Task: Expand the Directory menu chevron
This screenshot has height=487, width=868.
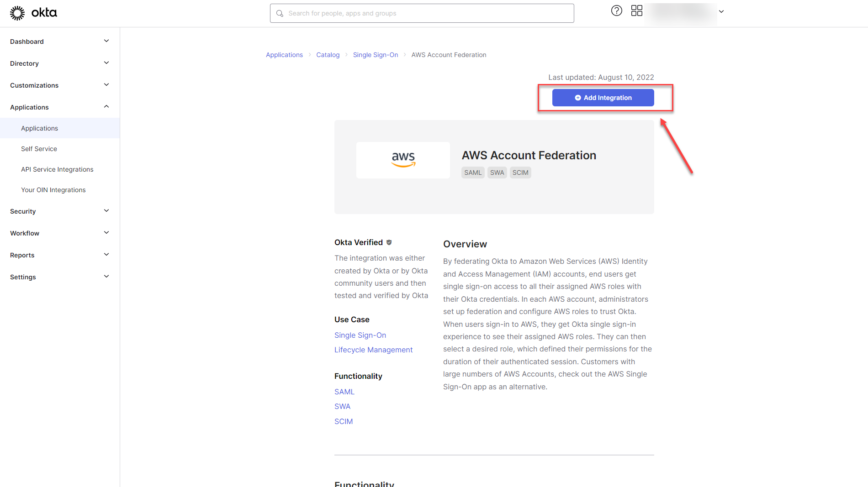Action: (x=106, y=63)
